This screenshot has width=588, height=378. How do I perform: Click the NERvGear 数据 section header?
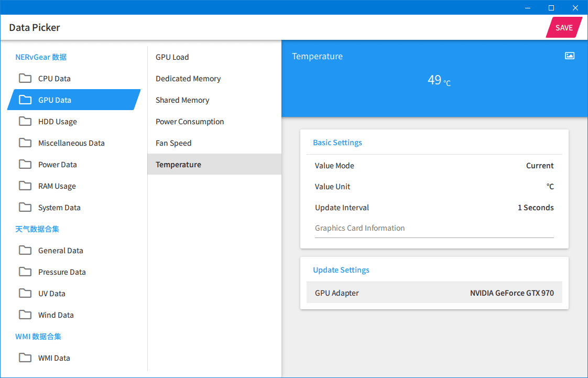coord(41,57)
